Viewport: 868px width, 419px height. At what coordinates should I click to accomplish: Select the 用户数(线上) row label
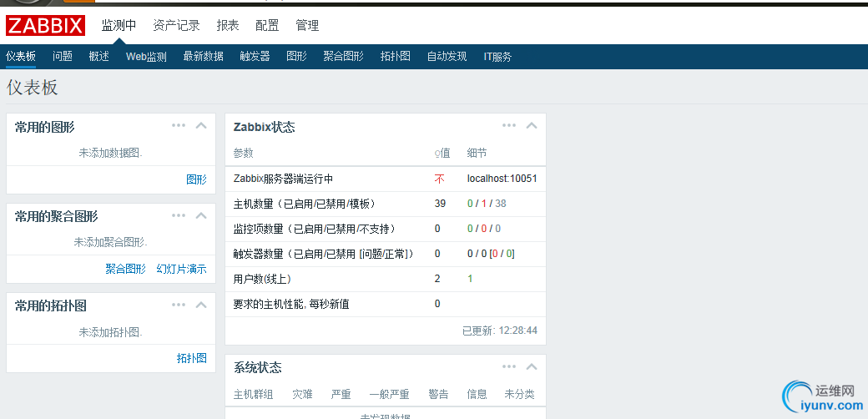pos(262,279)
